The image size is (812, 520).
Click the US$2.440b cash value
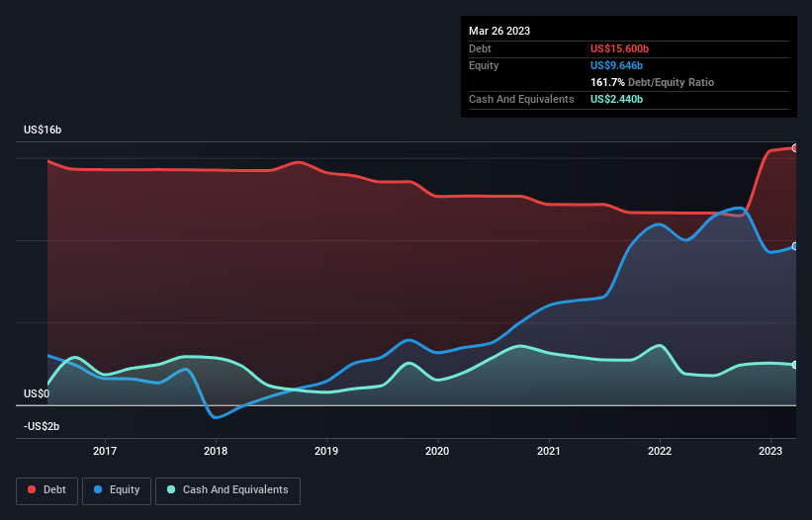click(617, 99)
